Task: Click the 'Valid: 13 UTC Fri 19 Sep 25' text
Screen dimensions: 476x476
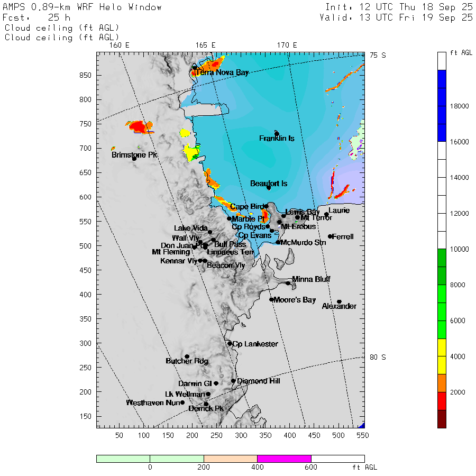Action: pyautogui.click(x=396, y=17)
